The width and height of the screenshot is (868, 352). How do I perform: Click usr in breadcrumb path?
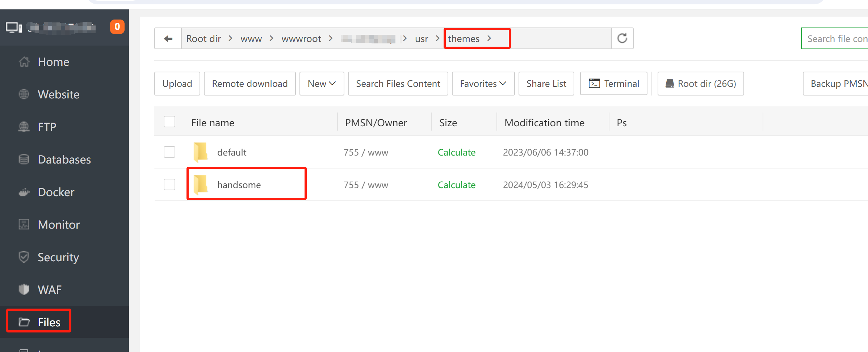coord(422,39)
